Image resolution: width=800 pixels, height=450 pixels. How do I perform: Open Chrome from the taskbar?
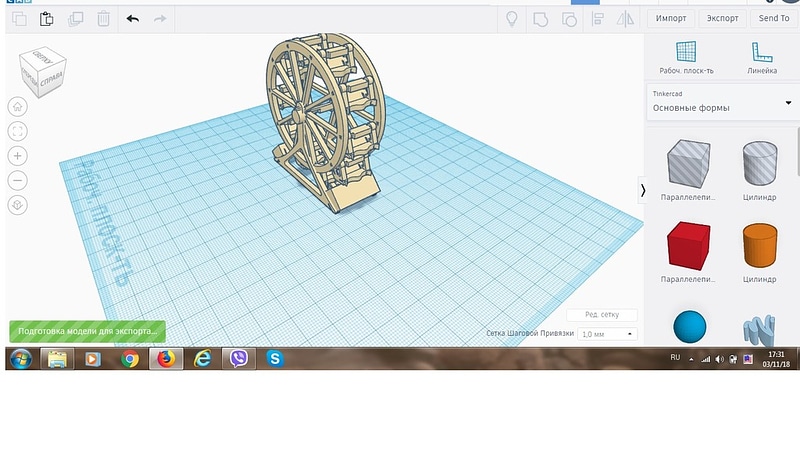130,359
